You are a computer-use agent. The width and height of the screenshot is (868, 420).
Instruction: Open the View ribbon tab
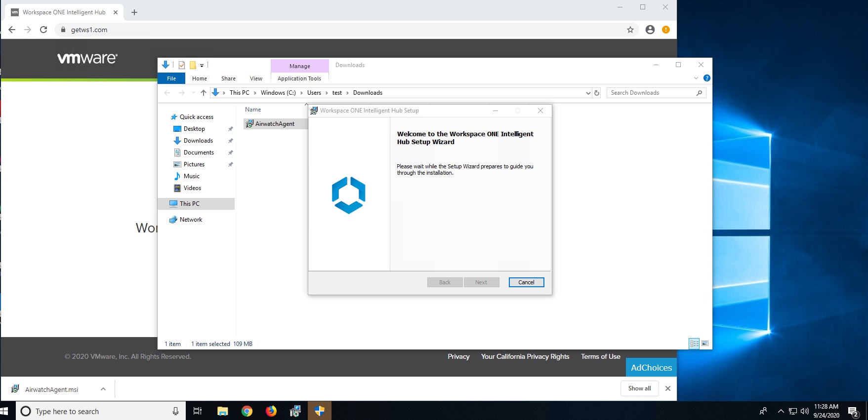[x=256, y=78]
